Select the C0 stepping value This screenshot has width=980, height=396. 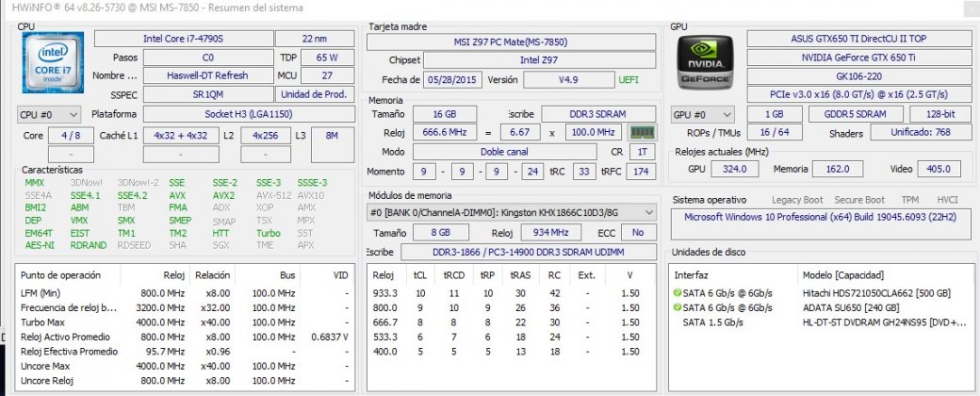tap(208, 58)
